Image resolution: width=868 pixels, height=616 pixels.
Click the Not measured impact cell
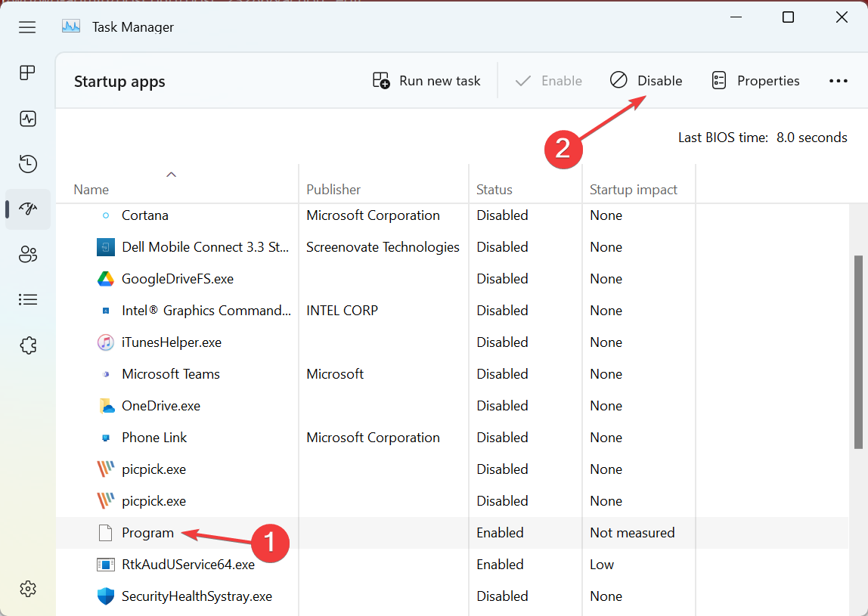tap(632, 533)
